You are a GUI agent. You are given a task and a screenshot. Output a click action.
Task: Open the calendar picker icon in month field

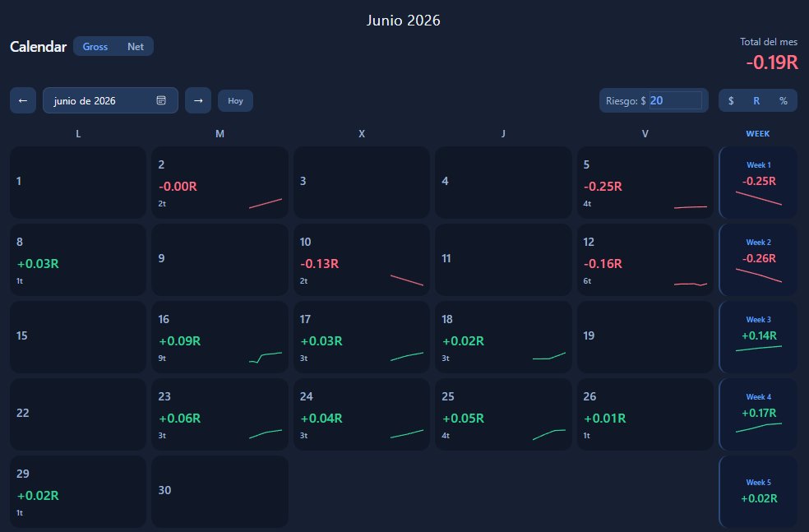click(x=161, y=100)
